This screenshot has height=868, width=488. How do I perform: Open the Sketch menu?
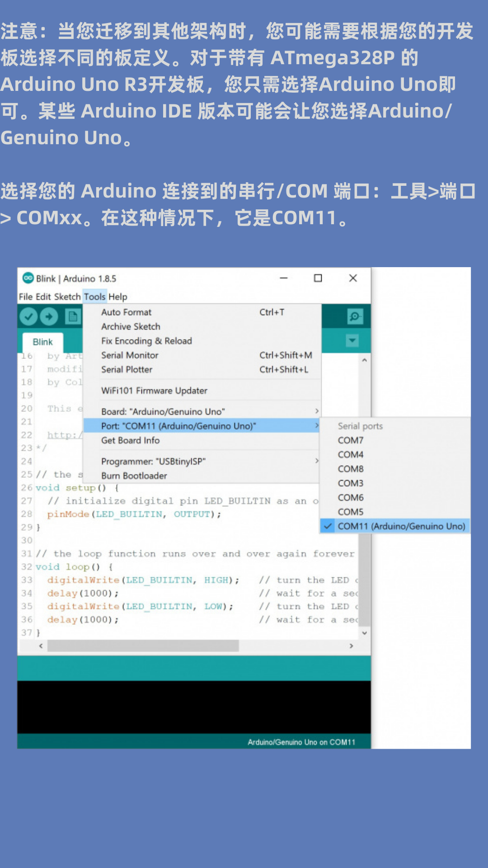(67, 297)
